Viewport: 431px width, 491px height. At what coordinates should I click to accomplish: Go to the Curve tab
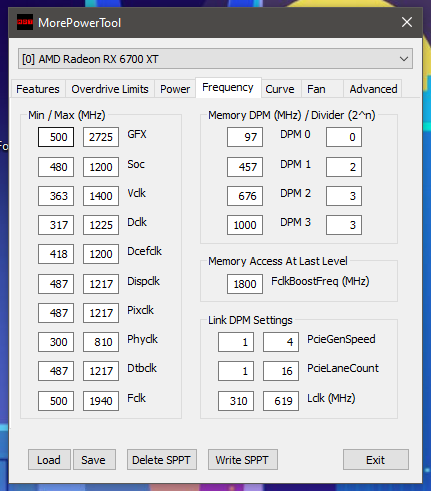pos(280,89)
